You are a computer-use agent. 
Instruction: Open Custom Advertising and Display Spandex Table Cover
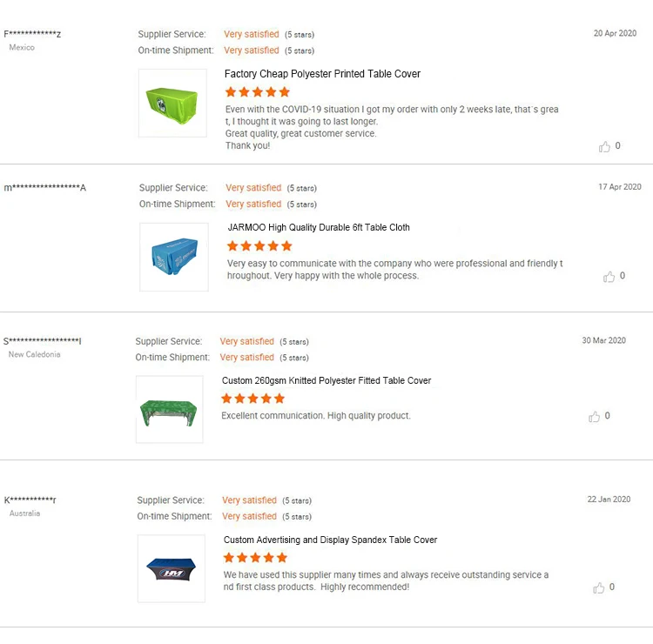pyautogui.click(x=330, y=540)
